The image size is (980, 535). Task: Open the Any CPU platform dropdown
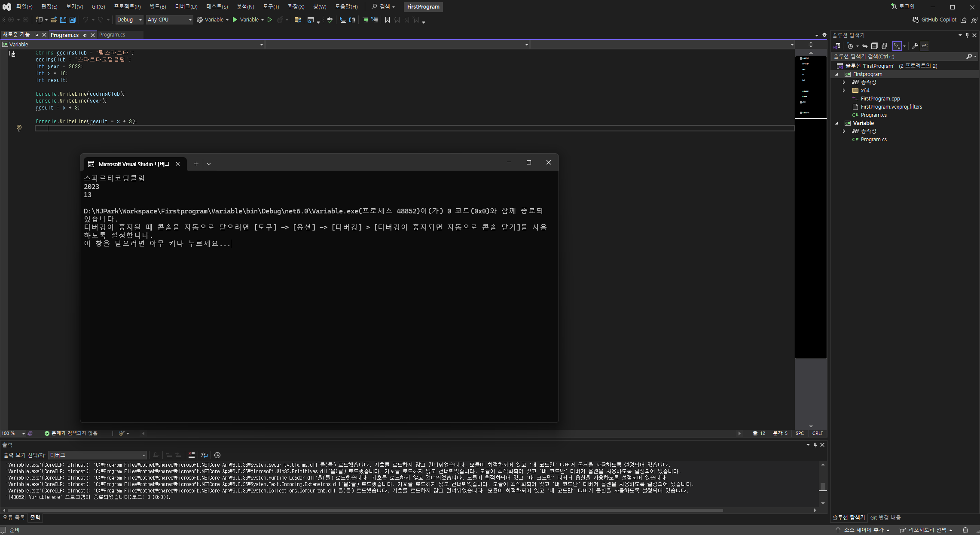(169, 20)
